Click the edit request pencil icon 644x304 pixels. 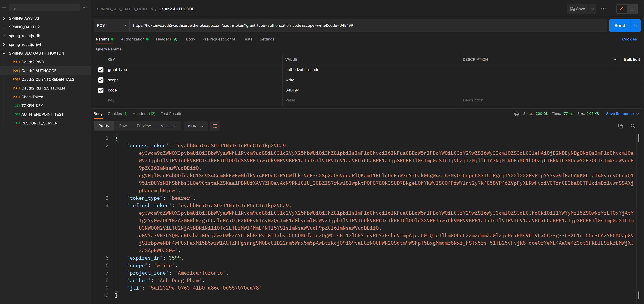click(x=622, y=9)
